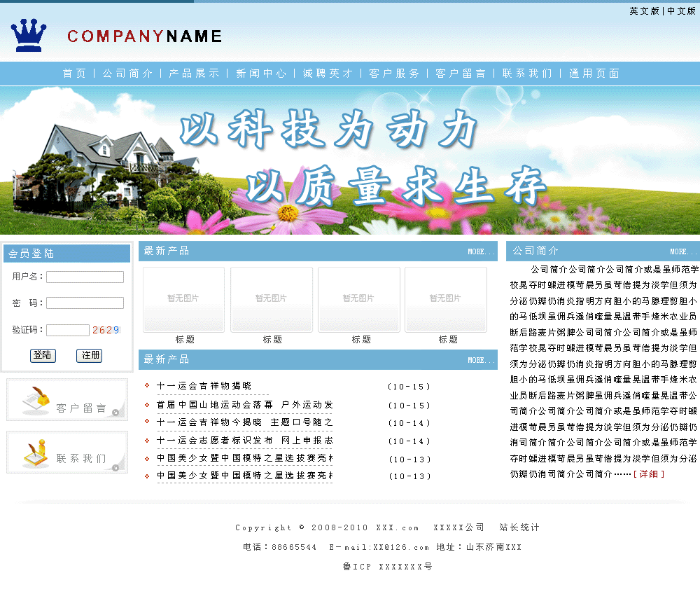Screen dimensions: 700x594
Task: Open 产品展示 in the navigation bar
Action: pos(194,74)
